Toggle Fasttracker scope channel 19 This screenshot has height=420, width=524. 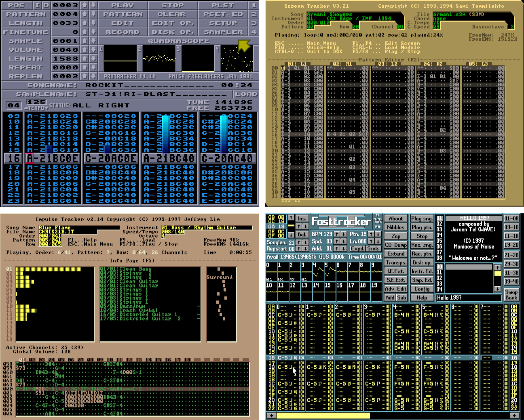(x=376, y=292)
